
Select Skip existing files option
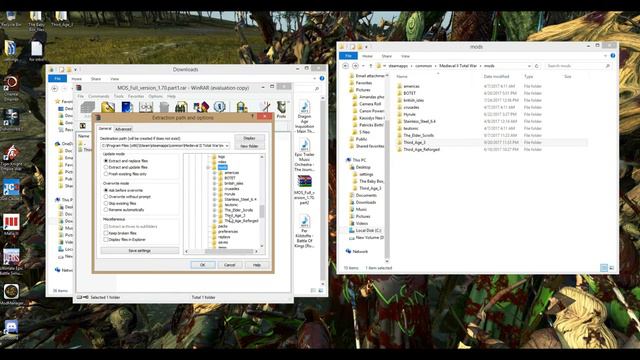coord(120,203)
